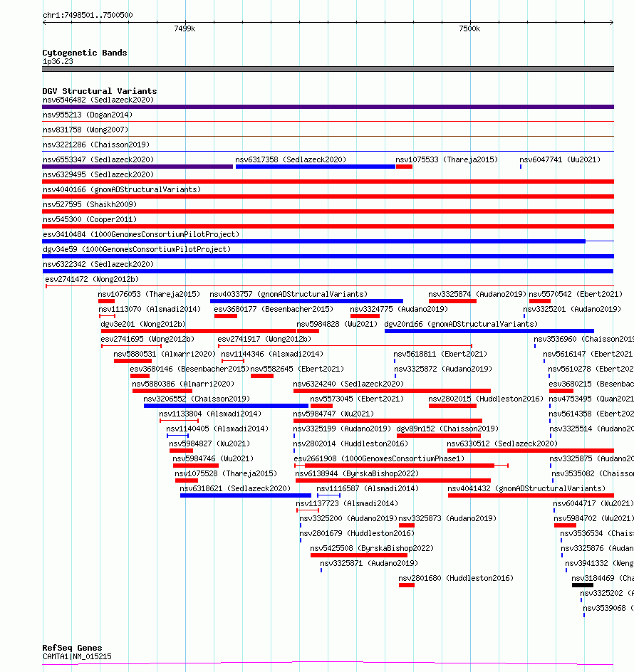Click the Cytogenetic Bands track title
Screen dimensions: 634x672
85,53
